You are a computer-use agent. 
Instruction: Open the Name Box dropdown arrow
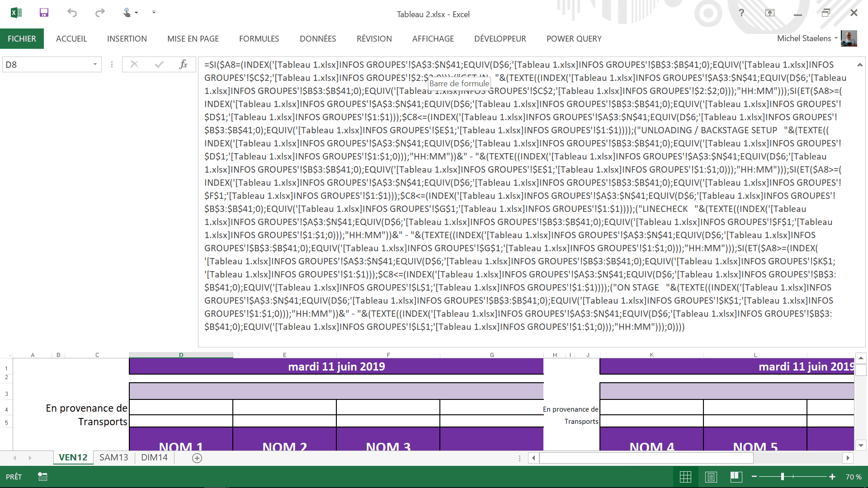pyautogui.click(x=95, y=65)
